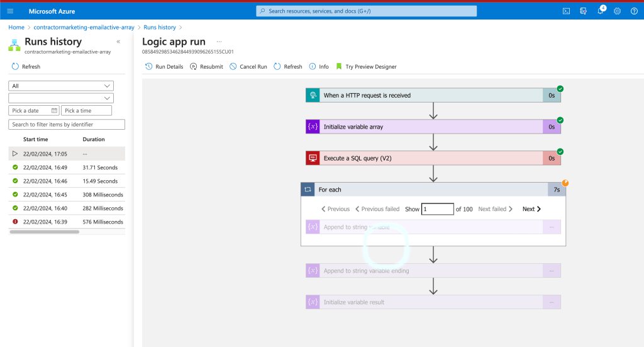Open the empty dropdown below All
644x347 pixels.
pos(61,98)
